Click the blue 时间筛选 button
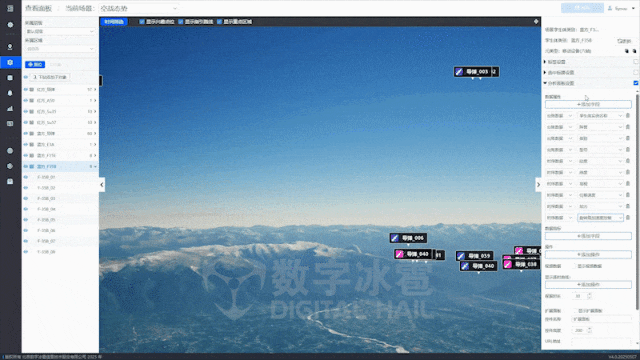 click(x=114, y=22)
